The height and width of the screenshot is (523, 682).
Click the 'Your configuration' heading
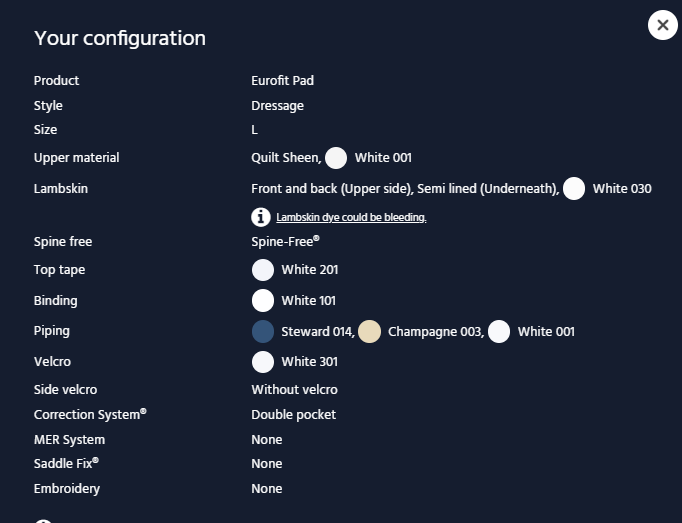point(120,38)
